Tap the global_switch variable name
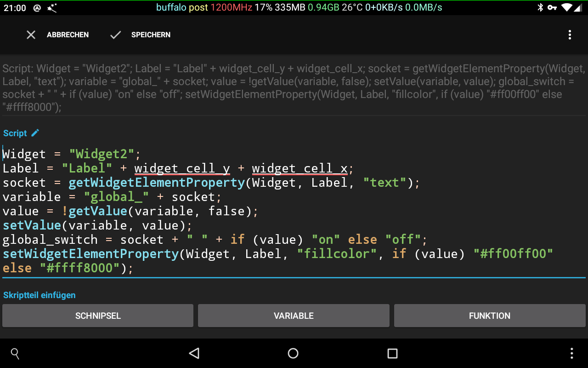This screenshot has width=588, height=368. point(50,240)
